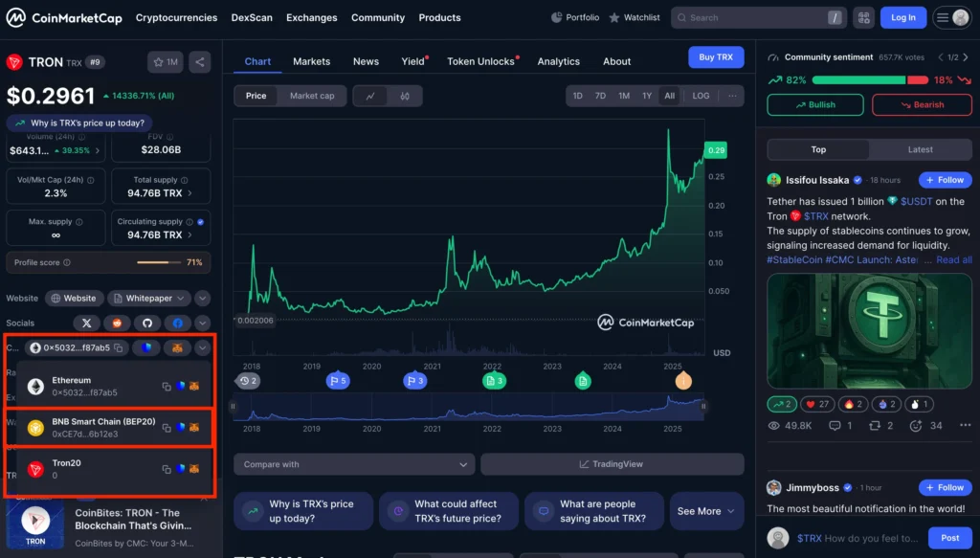The height and width of the screenshot is (558, 980).
Task: Expand the Whitepaper dropdown
Action: tap(149, 298)
